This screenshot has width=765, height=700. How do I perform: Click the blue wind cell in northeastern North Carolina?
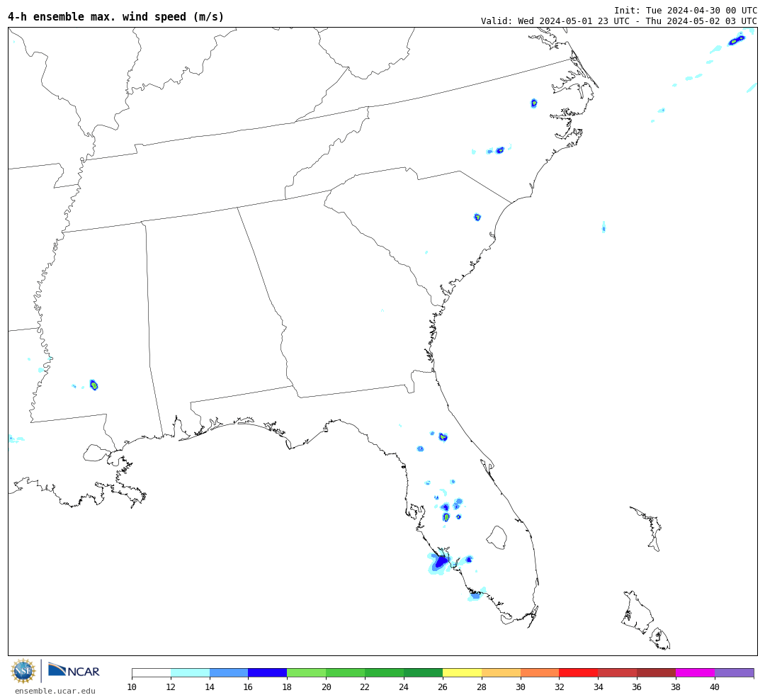[x=534, y=103]
